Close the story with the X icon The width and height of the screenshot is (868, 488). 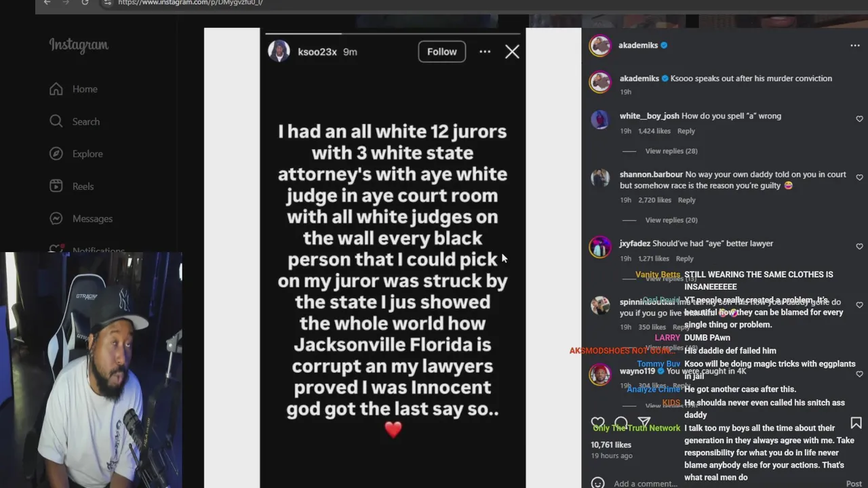pyautogui.click(x=512, y=52)
